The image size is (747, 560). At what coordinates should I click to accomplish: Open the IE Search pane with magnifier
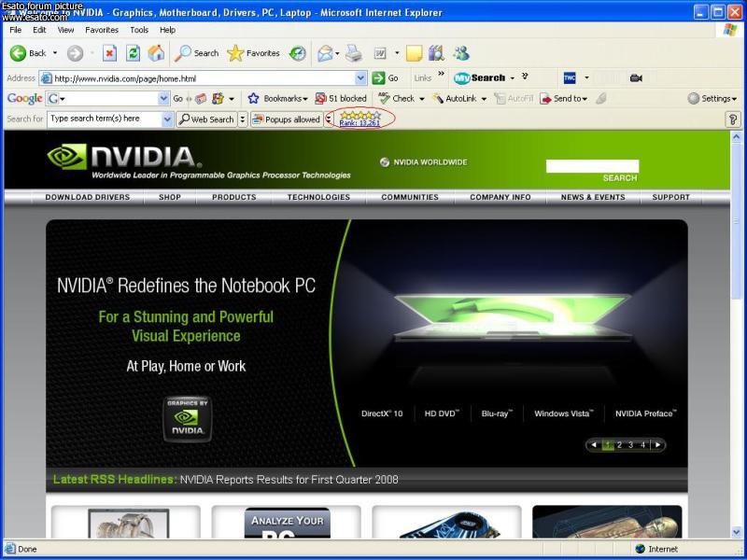pos(196,53)
